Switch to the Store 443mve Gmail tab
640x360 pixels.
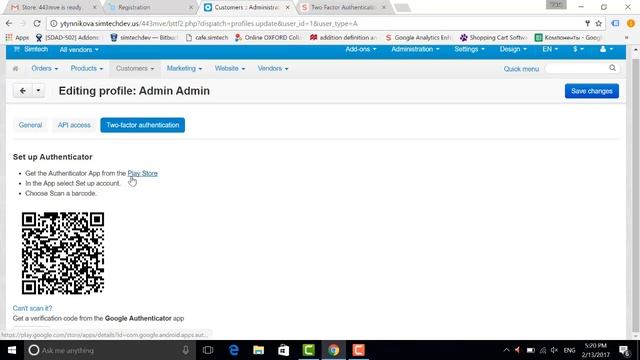52,7
